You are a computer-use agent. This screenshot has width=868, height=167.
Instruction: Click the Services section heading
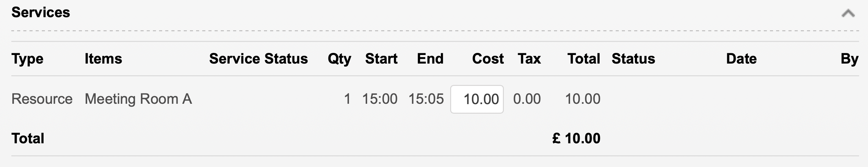point(41,13)
